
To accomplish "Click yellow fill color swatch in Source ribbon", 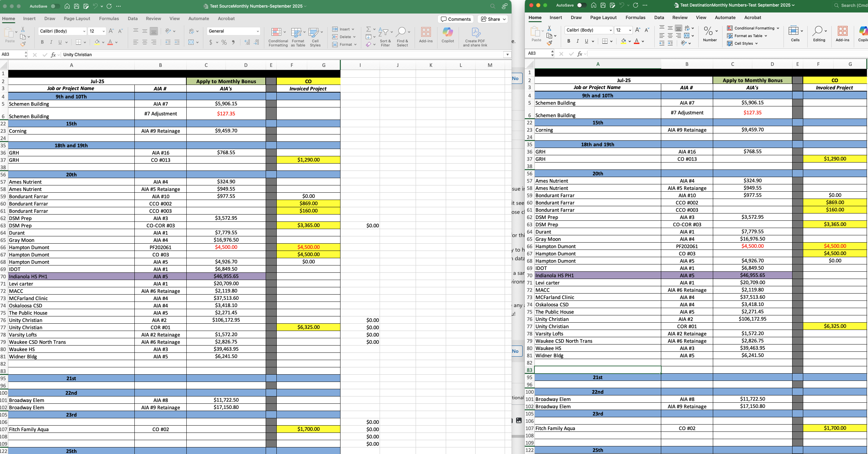I will point(97,42).
